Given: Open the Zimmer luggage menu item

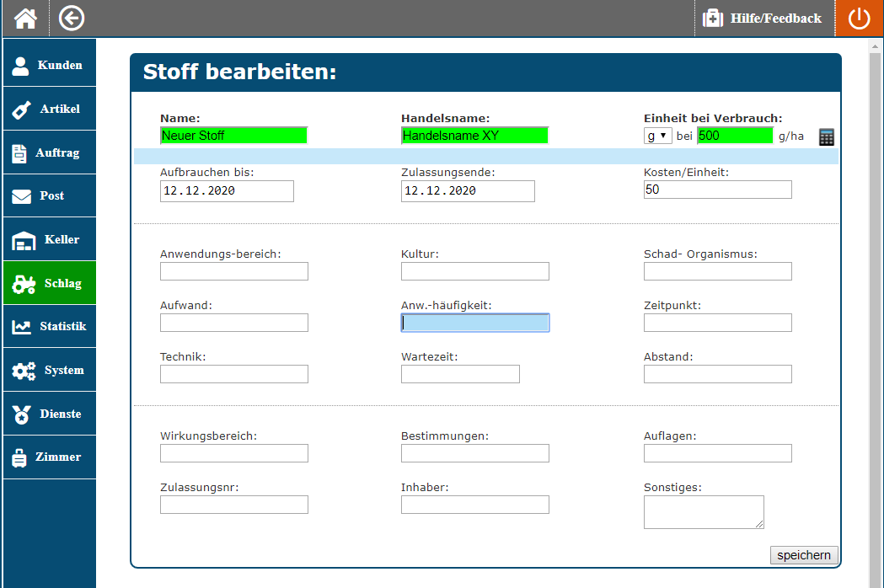Looking at the screenshot, I should click(49, 457).
